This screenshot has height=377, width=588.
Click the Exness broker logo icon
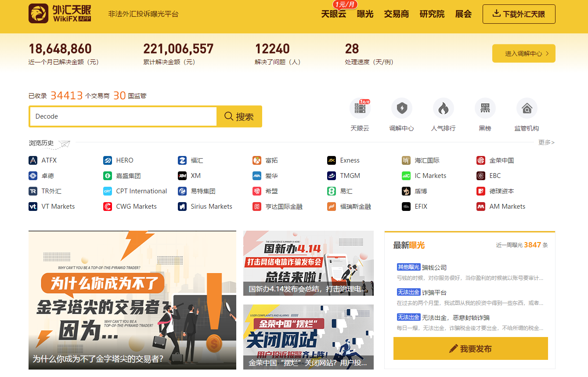tap(332, 160)
